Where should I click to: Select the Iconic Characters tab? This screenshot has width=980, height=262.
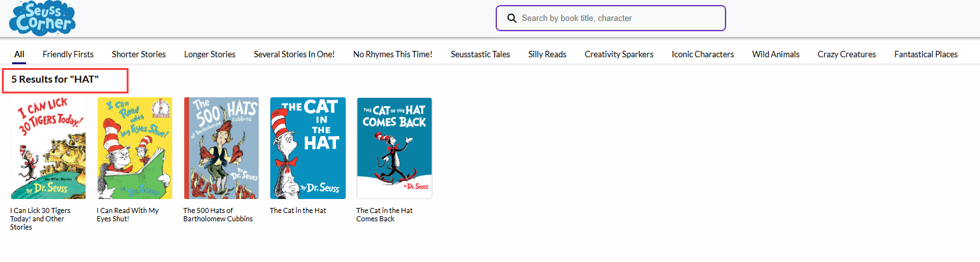point(703,55)
